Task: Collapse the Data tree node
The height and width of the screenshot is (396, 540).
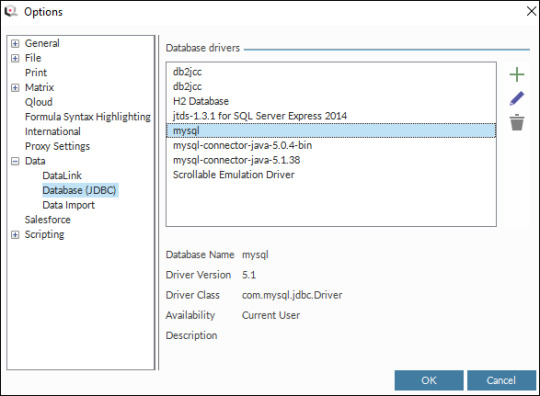Action: point(15,161)
